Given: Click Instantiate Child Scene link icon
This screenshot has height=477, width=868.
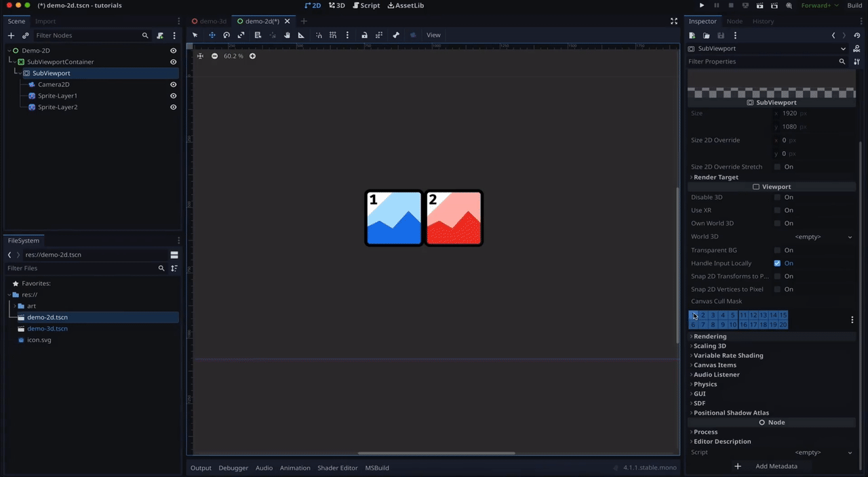Looking at the screenshot, I should [x=25, y=35].
